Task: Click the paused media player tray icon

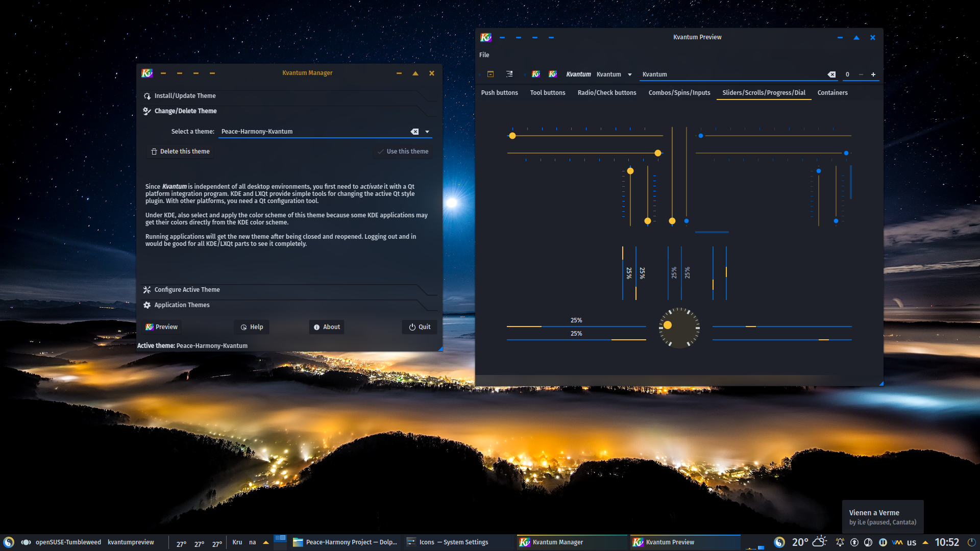Action: [883, 542]
